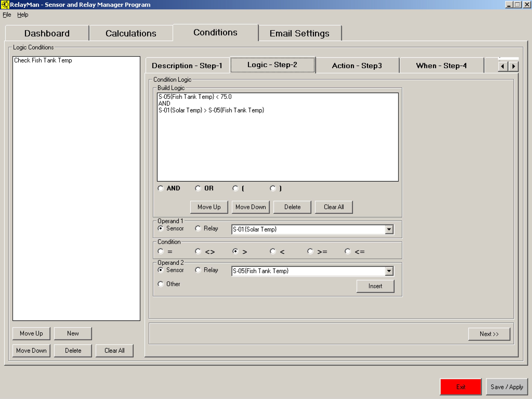Viewport: 532px width, 399px height.
Task: Choose the >= condition radio button
Action: coord(310,251)
